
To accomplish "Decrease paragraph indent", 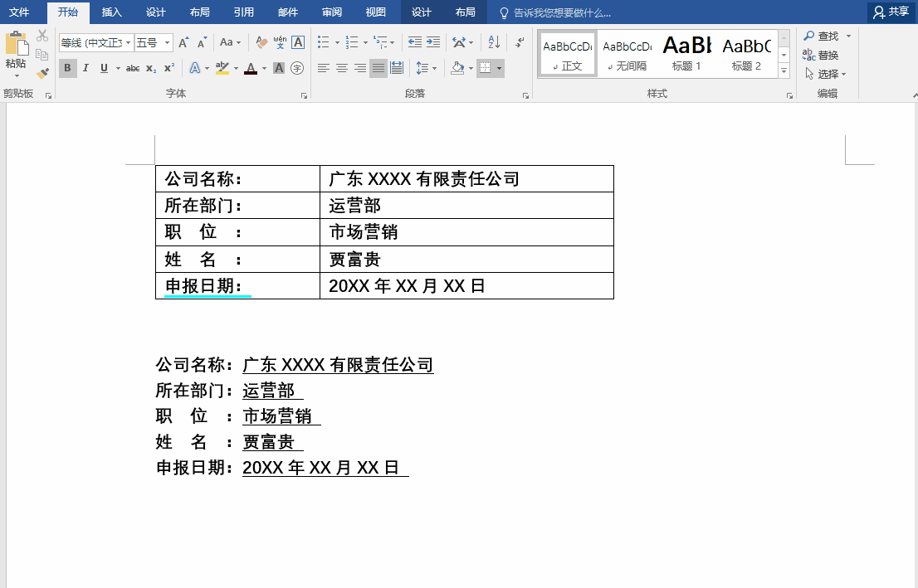I will tap(415, 42).
